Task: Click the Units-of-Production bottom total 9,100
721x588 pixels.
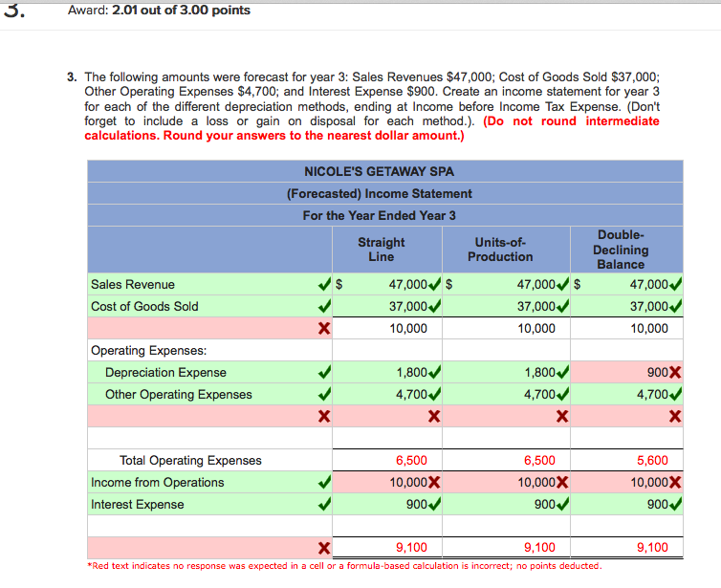Action: point(539,548)
